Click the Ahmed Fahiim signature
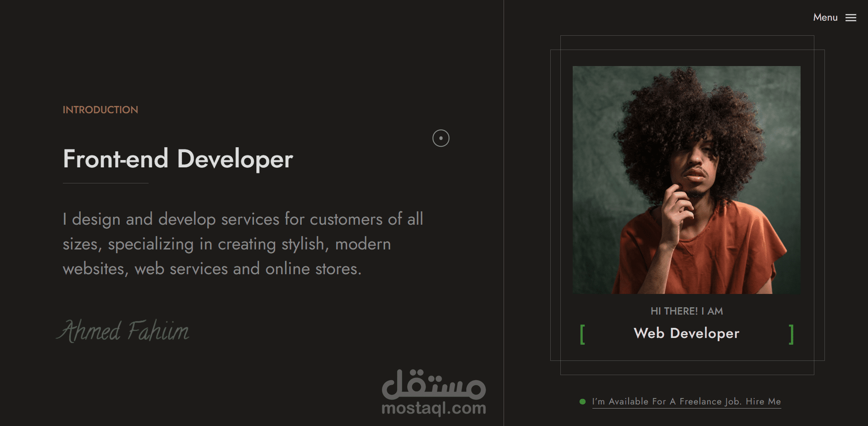The height and width of the screenshot is (426, 868). [x=123, y=331]
